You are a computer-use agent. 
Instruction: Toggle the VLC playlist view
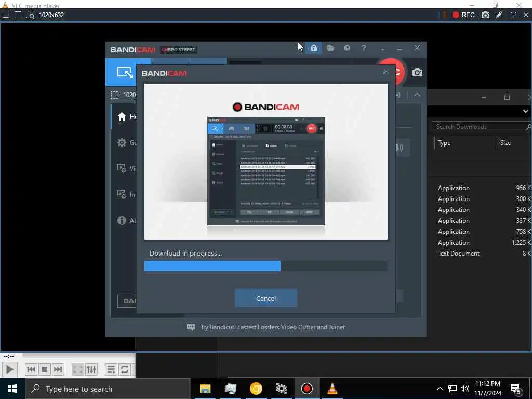[111, 369]
